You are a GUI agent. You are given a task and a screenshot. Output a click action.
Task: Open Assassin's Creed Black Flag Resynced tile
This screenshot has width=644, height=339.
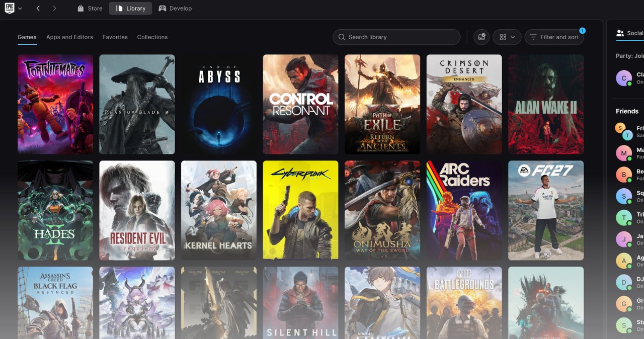click(x=55, y=303)
